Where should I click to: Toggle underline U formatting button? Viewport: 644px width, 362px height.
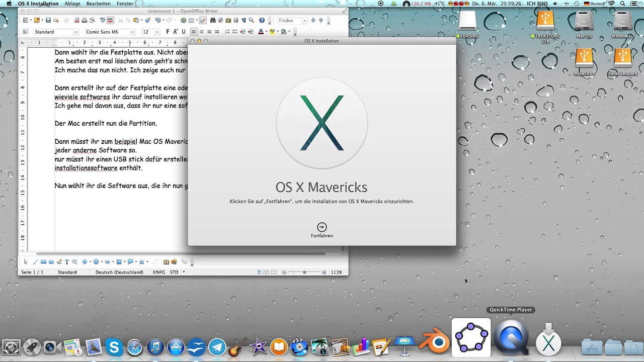184,32
